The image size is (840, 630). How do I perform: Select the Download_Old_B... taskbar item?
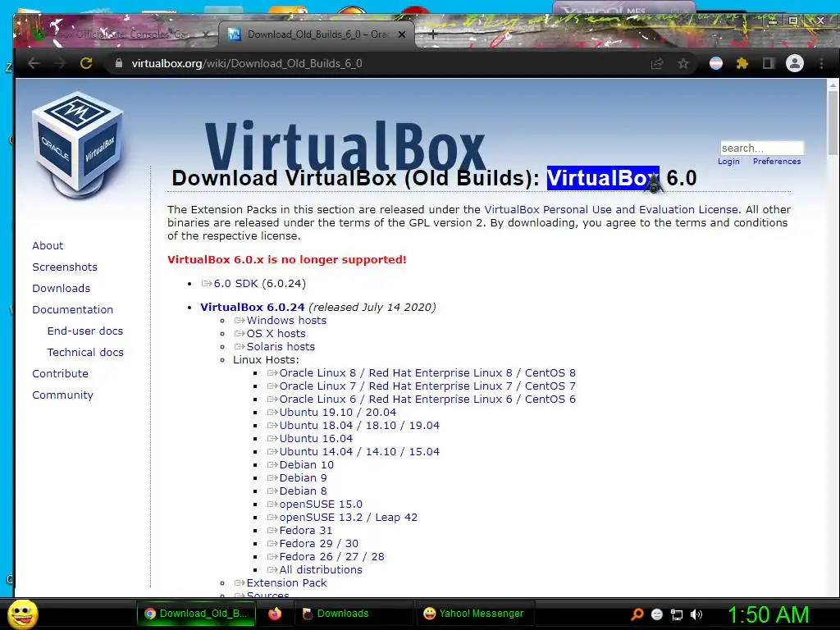(196, 614)
